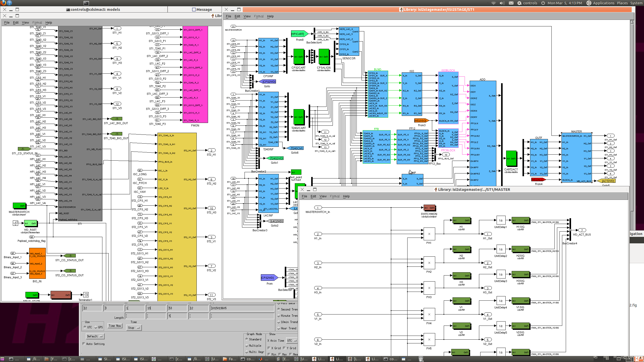Click the SWITCHMON EpicsOutput block

point(429,208)
